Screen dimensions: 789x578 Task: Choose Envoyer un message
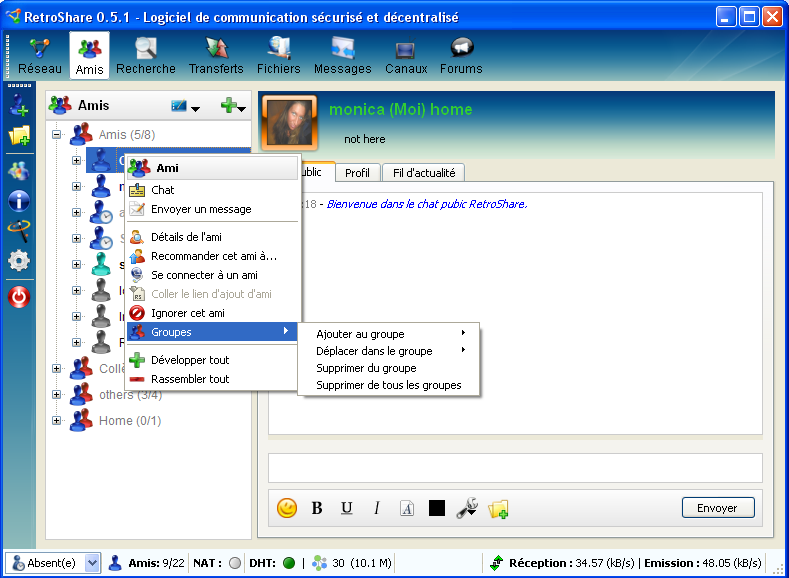tap(212, 209)
